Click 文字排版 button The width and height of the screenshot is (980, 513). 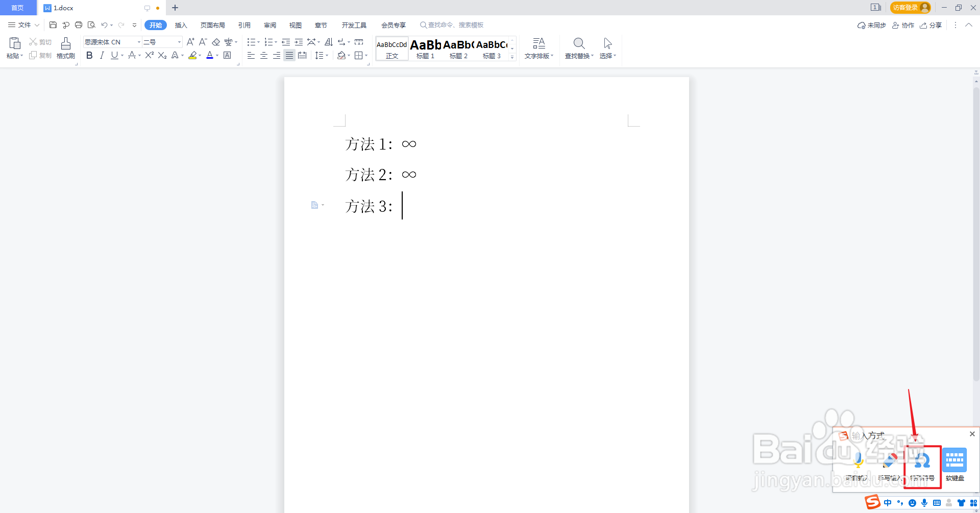click(x=539, y=48)
